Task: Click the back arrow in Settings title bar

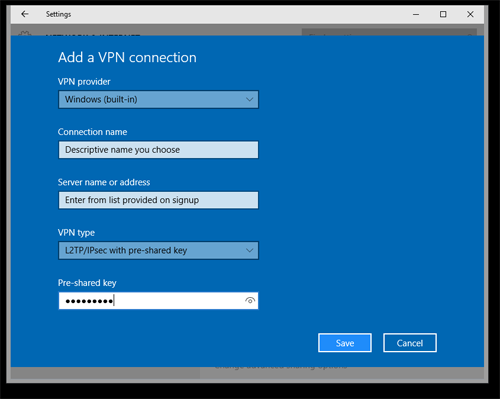Action: pos(25,14)
